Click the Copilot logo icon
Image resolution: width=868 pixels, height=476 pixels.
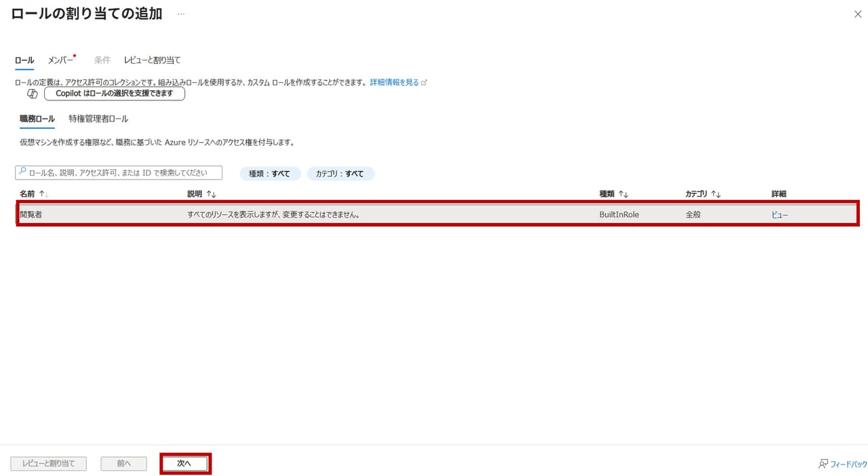(x=32, y=94)
